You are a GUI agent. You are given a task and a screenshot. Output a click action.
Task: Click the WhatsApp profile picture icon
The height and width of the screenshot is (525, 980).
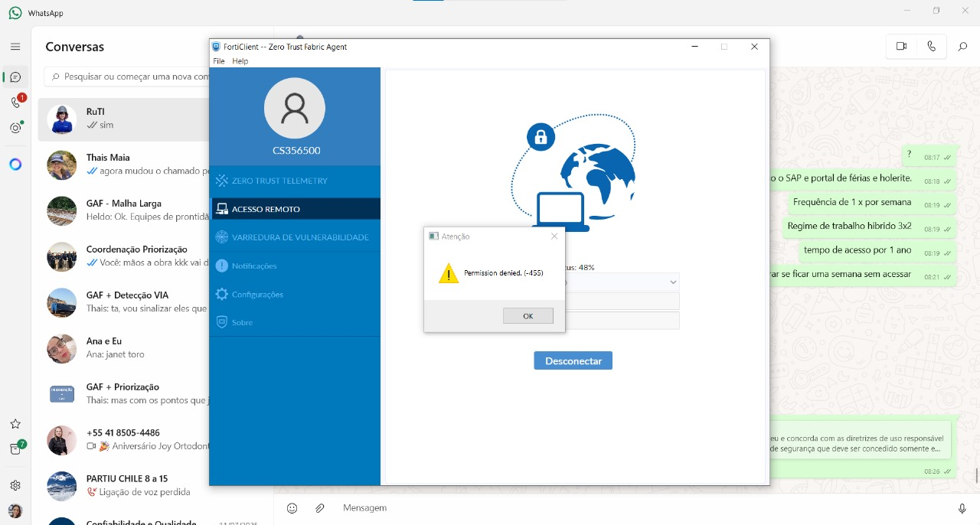[15, 510]
